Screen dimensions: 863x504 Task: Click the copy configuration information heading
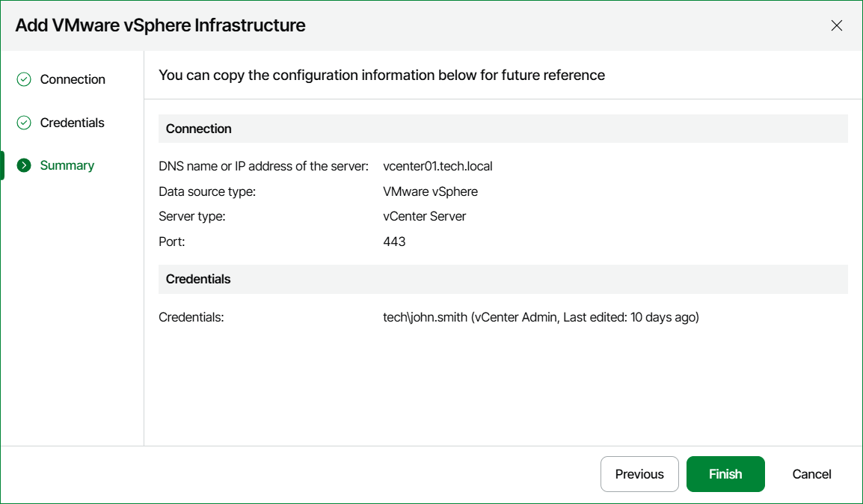381,75
